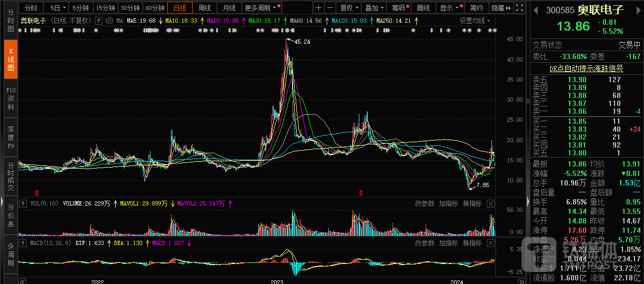Viewport: 644px width, 284px height.
Task: Click the DK点自动提示涨跌信号 link
Action: coord(586,68)
